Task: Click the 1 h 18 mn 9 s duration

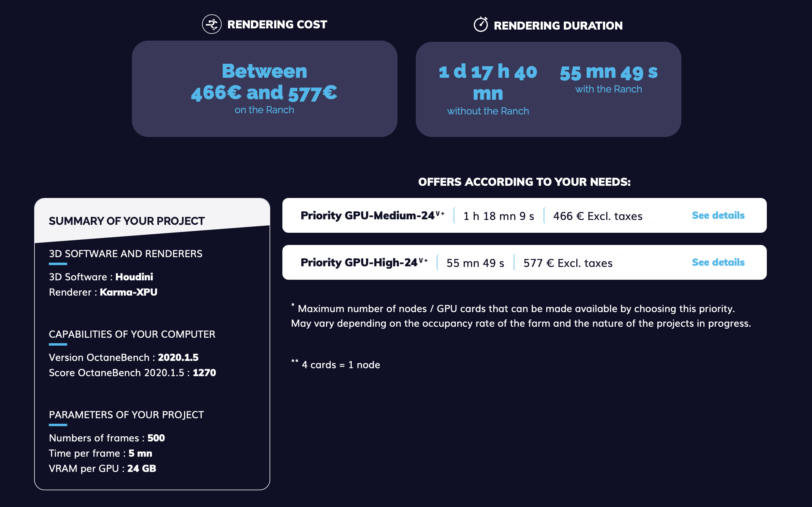Action: [x=498, y=216]
